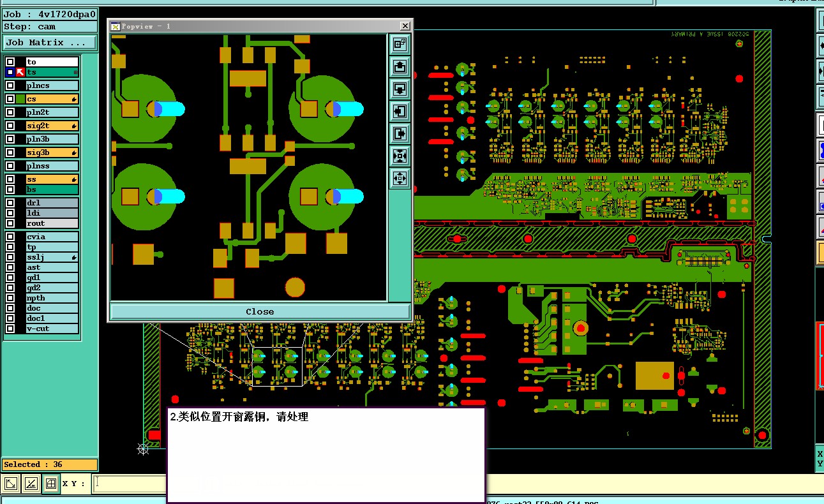Select the doc layer name
Image resolution: width=824 pixels, height=504 pixels.
[x=52, y=309]
